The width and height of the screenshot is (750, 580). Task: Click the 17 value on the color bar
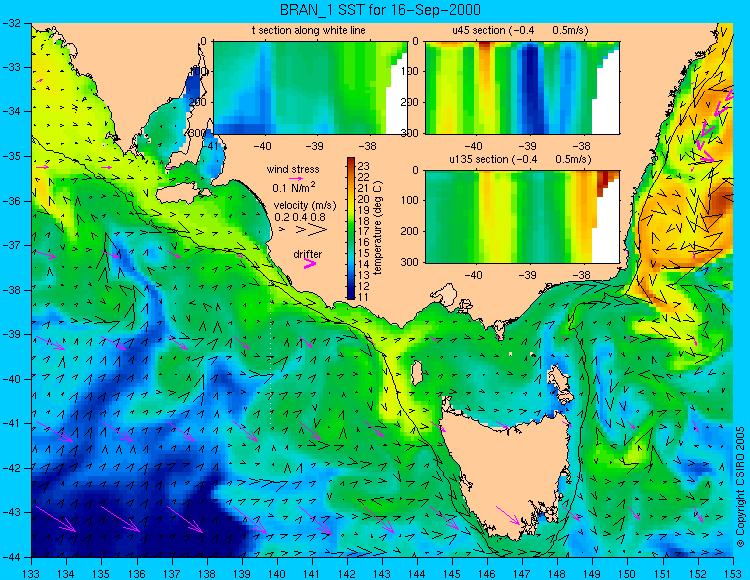(x=364, y=231)
